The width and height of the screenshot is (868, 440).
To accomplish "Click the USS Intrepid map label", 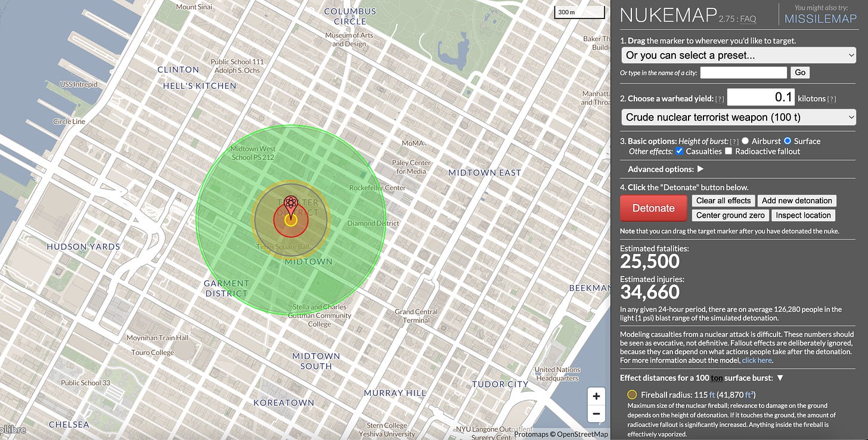I will click(78, 84).
